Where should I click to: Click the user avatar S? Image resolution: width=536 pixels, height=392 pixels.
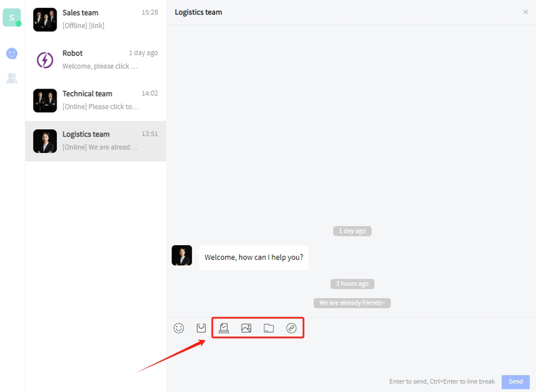pyautogui.click(x=12, y=18)
